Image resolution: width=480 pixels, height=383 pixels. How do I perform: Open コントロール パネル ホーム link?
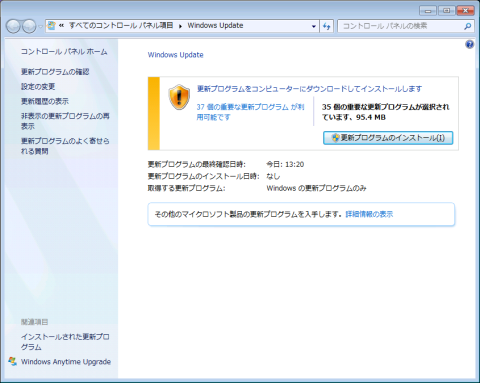point(64,52)
